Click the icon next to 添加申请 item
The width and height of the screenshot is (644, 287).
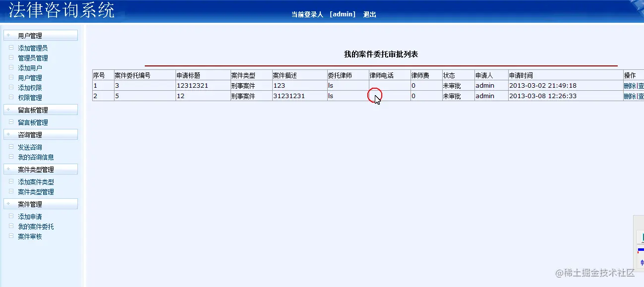[11, 216]
